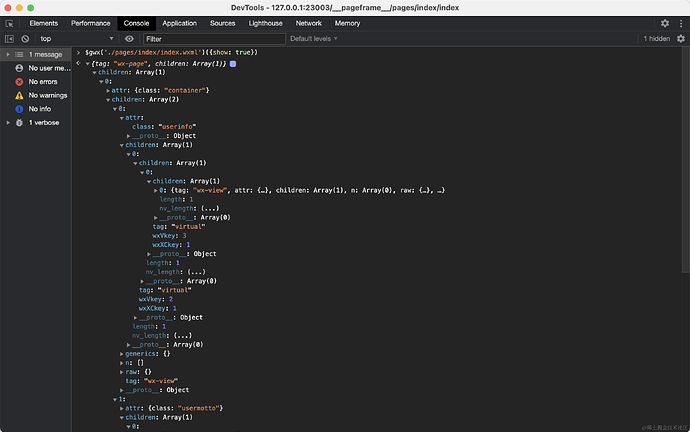Expand the collapsed wx-view item 0 row
The image size is (690, 432).
point(155,190)
